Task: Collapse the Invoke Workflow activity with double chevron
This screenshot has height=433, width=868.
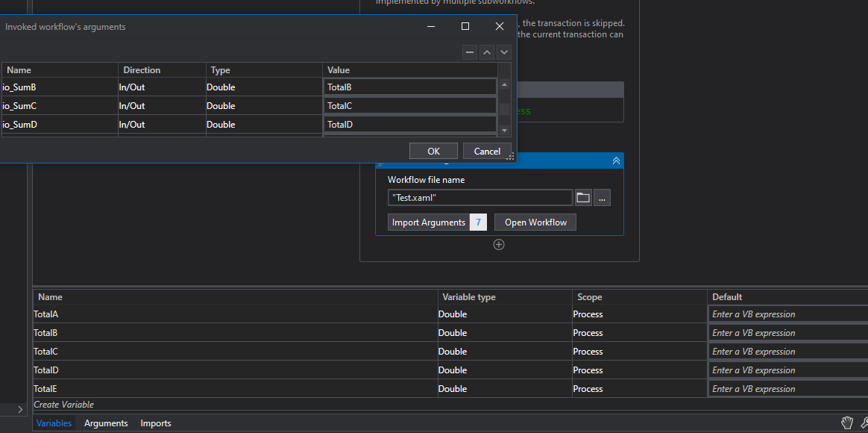Action: pyautogui.click(x=616, y=161)
